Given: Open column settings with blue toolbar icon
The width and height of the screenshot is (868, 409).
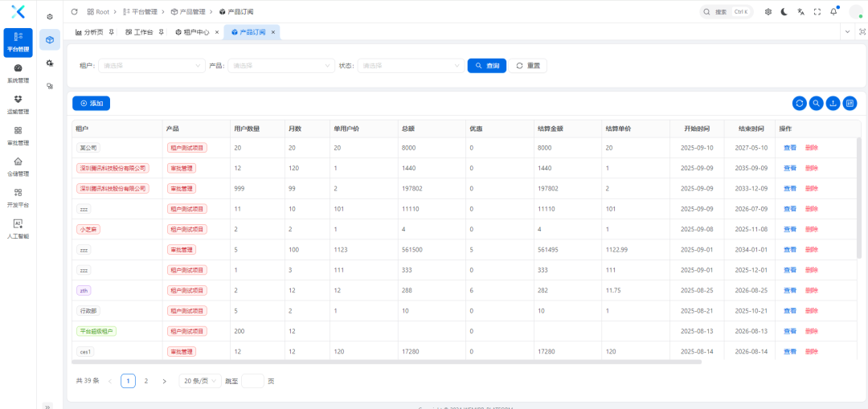Looking at the screenshot, I should [850, 103].
